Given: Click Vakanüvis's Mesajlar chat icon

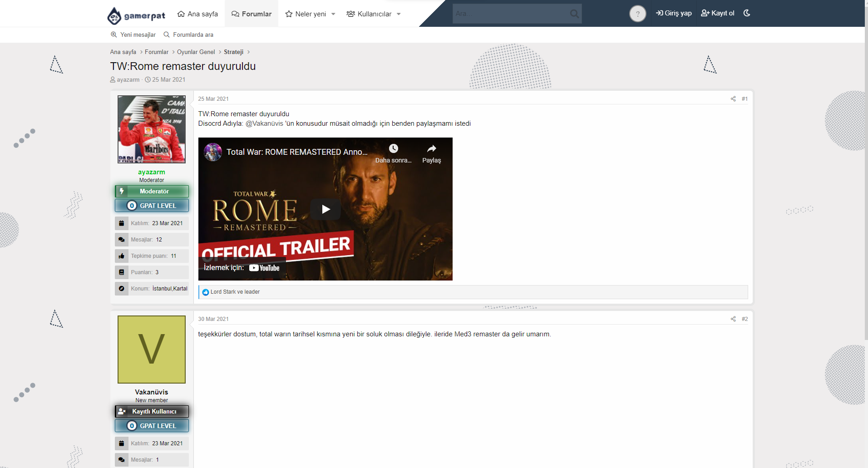Looking at the screenshot, I should pos(121,460).
